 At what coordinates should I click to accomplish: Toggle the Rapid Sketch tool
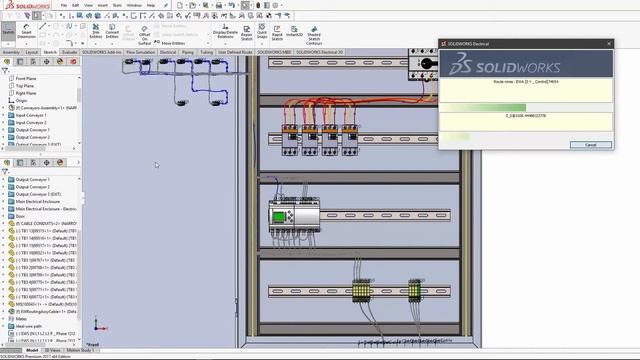pyautogui.click(x=277, y=33)
